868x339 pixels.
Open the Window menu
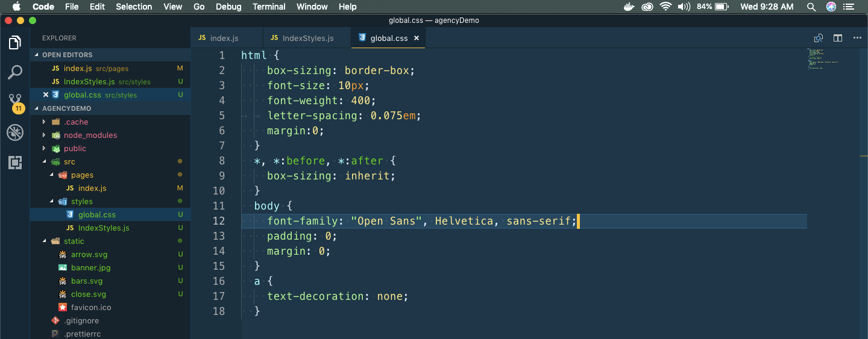click(x=312, y=7)
